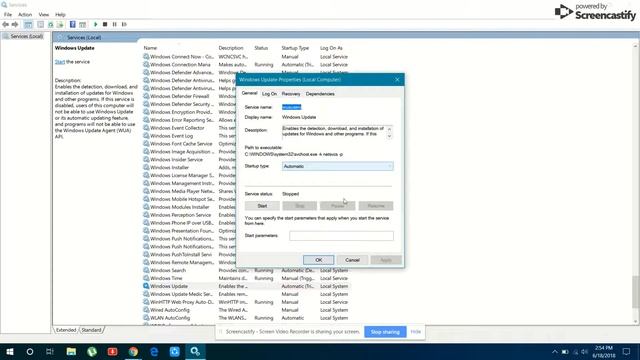Pause service using the toolbar pause icon
The width and height of the screenshot is (640, 360).
115,24
